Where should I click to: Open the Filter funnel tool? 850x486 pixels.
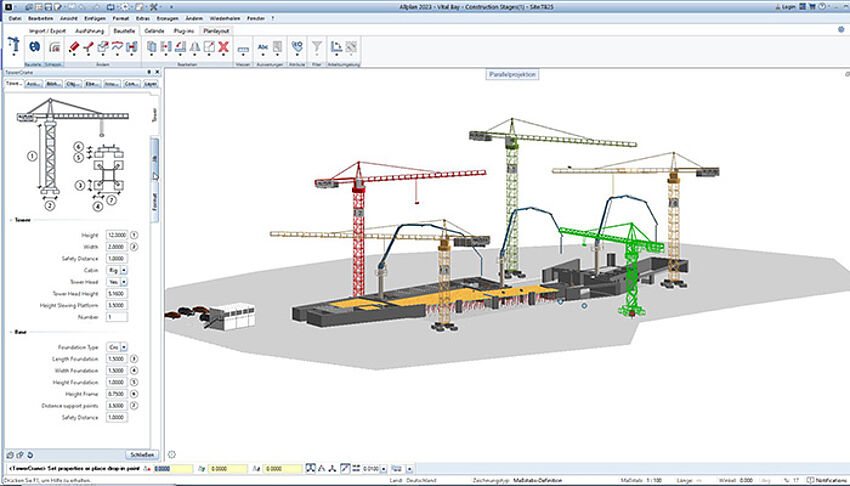click(316, 47)
